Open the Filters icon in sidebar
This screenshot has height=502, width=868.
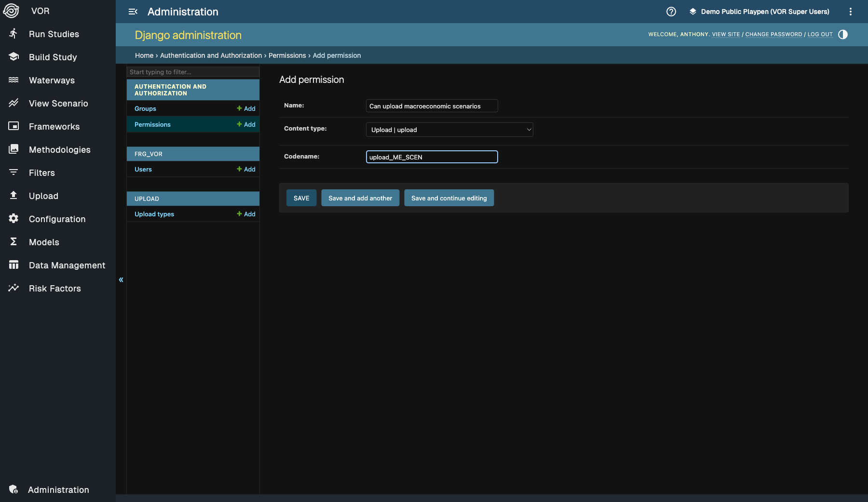click(14, 172)
